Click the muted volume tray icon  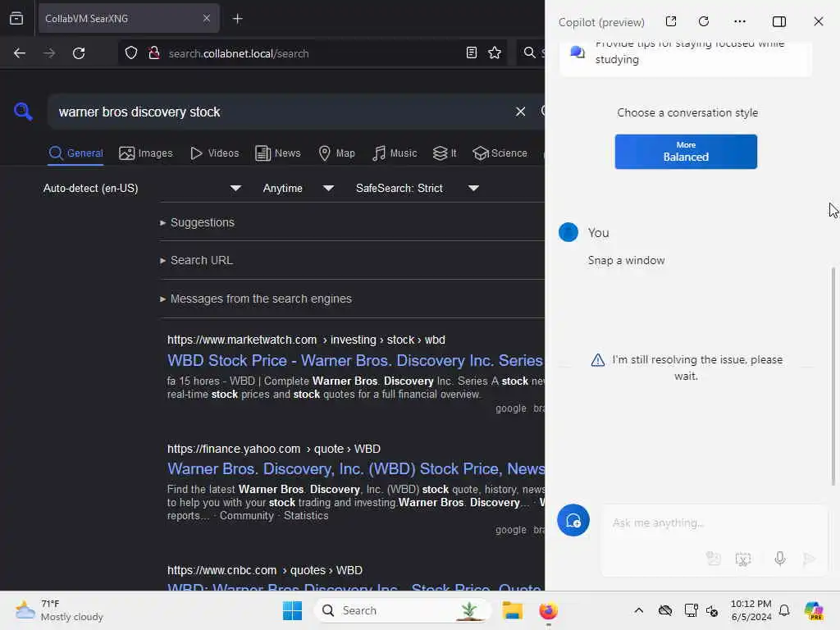[711, 610]
